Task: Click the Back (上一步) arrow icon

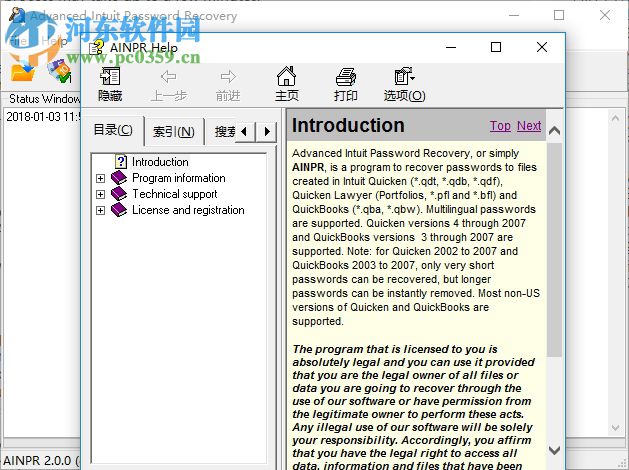Action: click(168, 76)
